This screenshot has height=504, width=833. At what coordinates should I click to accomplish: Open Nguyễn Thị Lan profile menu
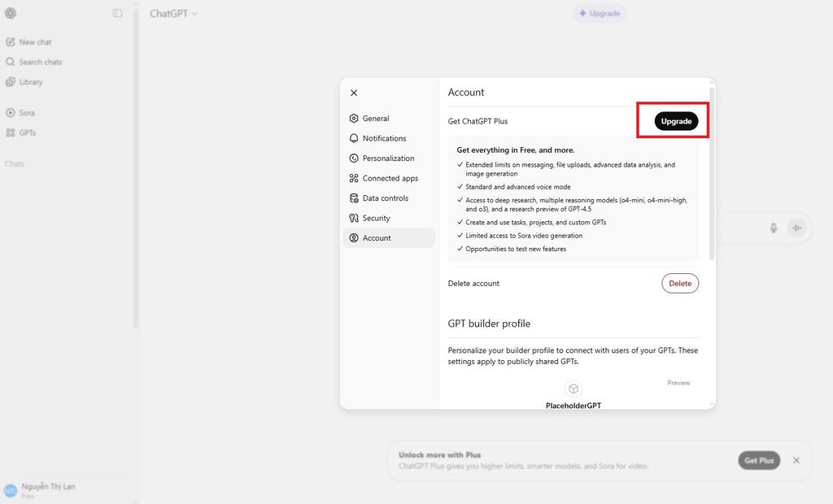49,490
